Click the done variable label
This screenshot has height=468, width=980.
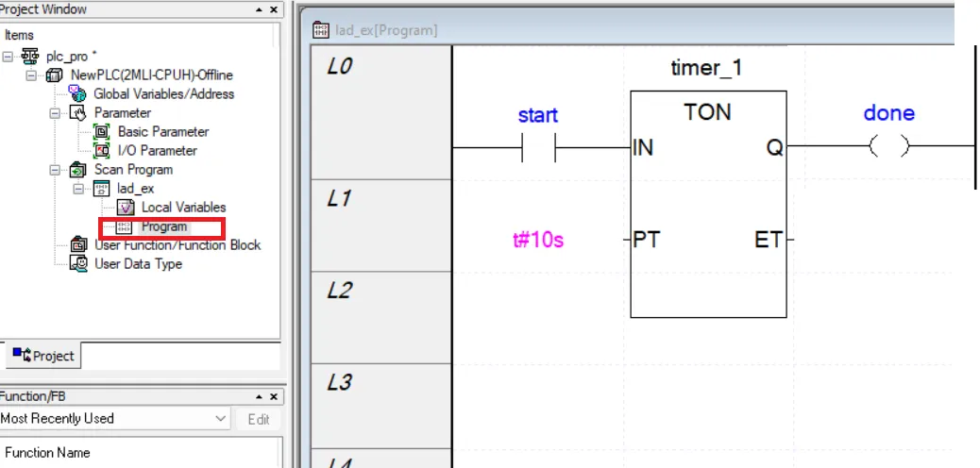888,113
